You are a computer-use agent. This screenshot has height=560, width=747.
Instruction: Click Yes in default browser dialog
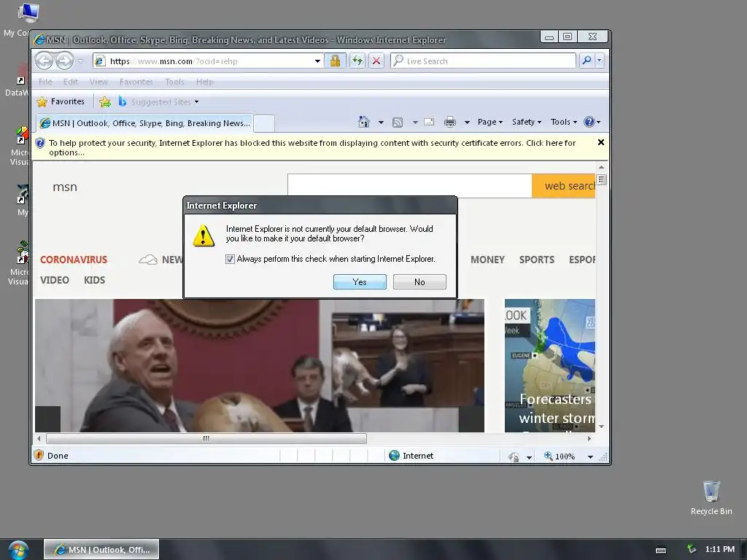coord(360,282)
